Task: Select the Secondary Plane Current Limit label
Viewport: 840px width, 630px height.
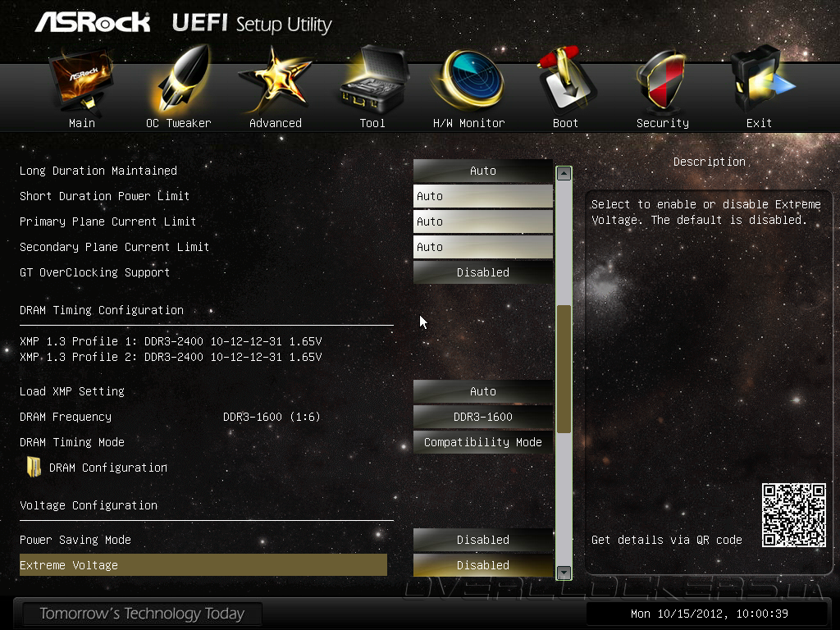Action: (x=114, y=247)
